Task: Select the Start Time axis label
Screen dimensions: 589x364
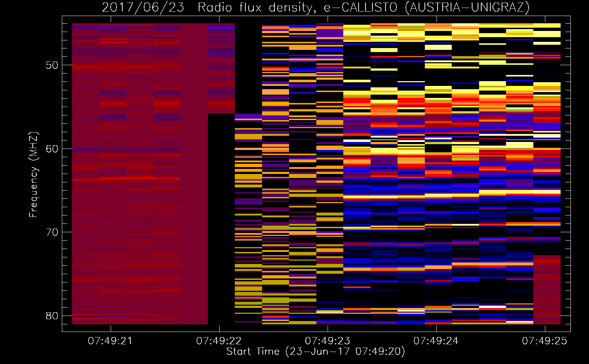Action: [x=316, y=352]
